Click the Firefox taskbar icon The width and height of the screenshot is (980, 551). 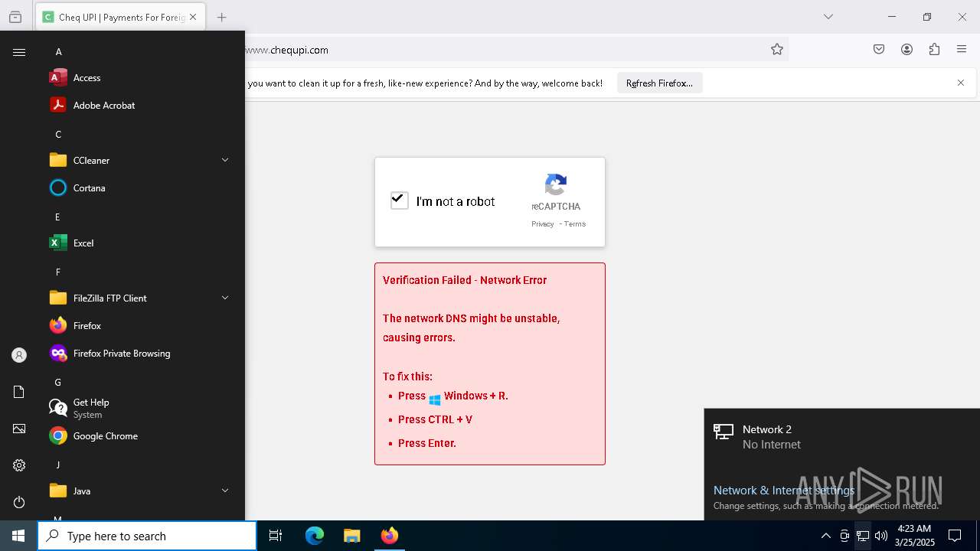389,536
